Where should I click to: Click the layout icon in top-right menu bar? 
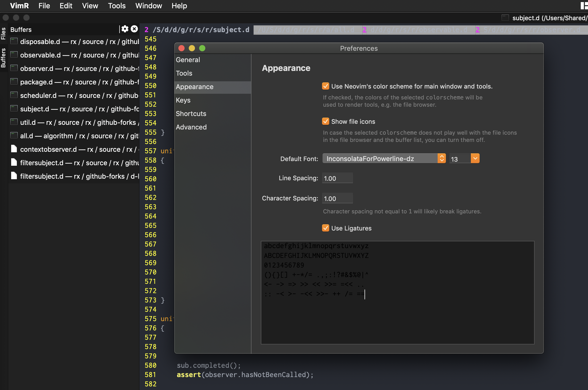tap(584, 6)
